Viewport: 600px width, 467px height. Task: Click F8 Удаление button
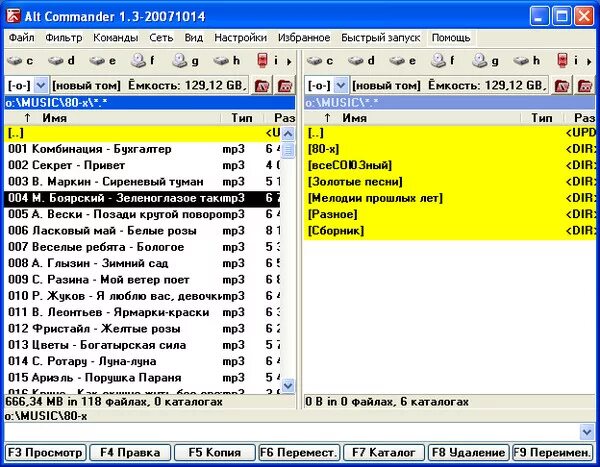pyautogui.click(x=468, y=452)
